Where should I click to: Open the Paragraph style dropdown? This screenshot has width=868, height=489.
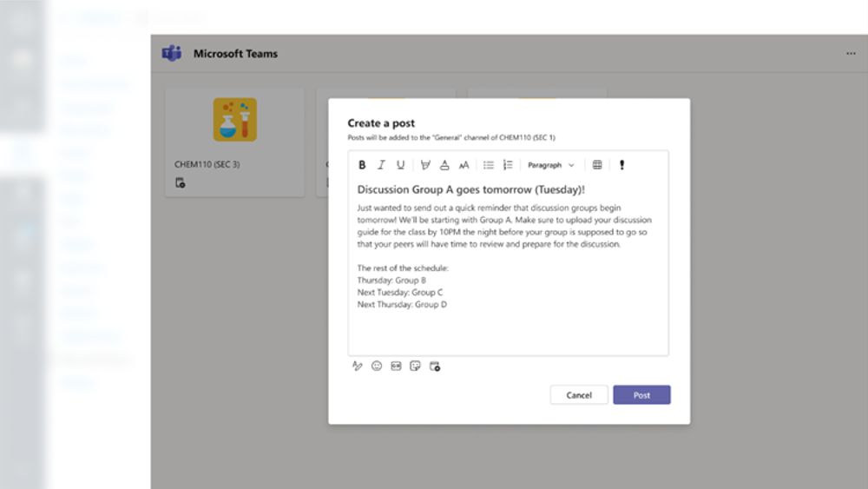551,165
